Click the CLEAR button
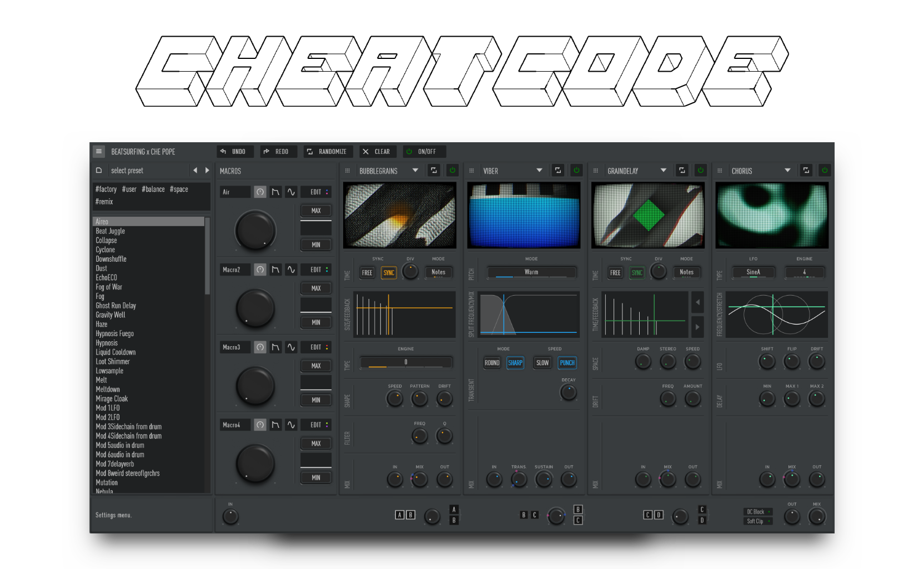 (x=378, y=151)
